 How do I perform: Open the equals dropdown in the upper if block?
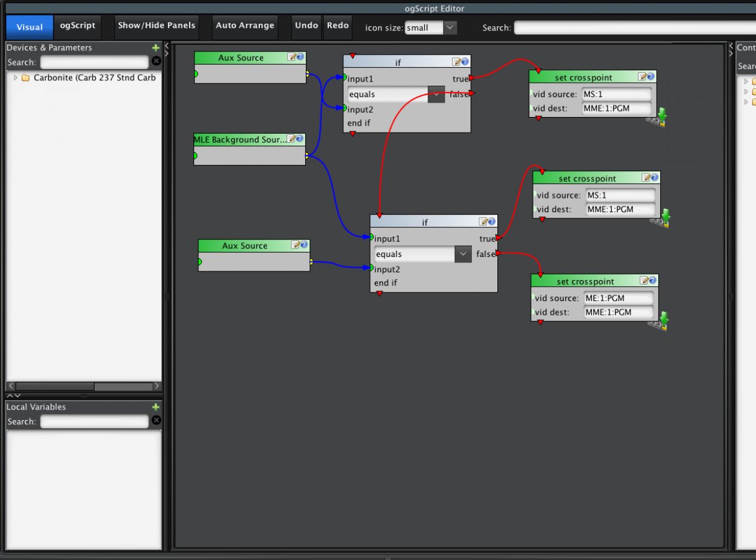[436, 95]
